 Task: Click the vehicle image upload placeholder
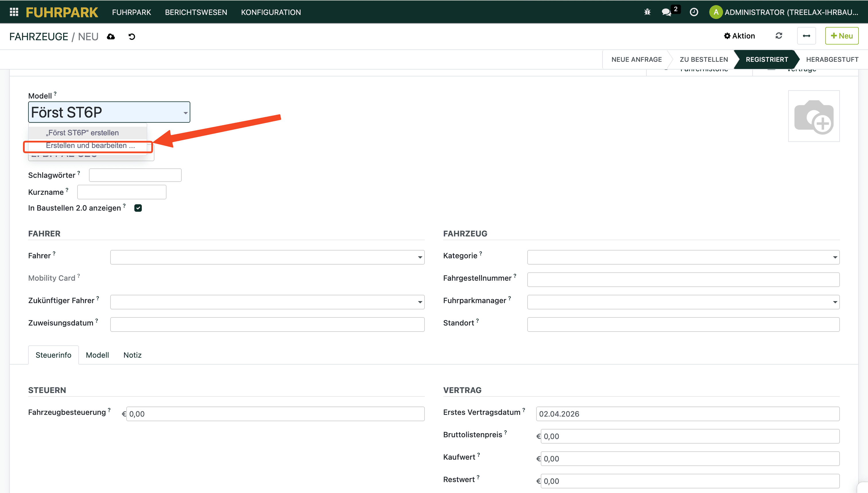point(813,116)
